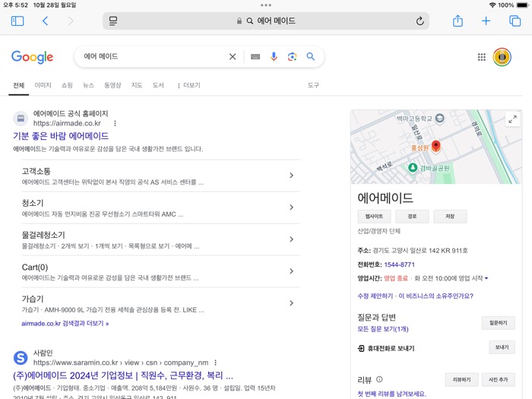Open the on-screen keyboard input tool
This screenshot has width=532, height=399.
pyautogui.click(x=255, y=57)
